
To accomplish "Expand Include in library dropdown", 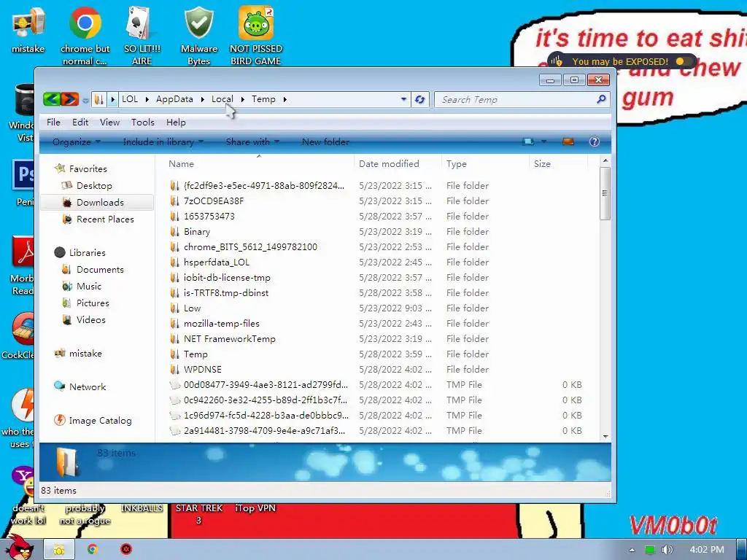I will [x=163, y=142].
